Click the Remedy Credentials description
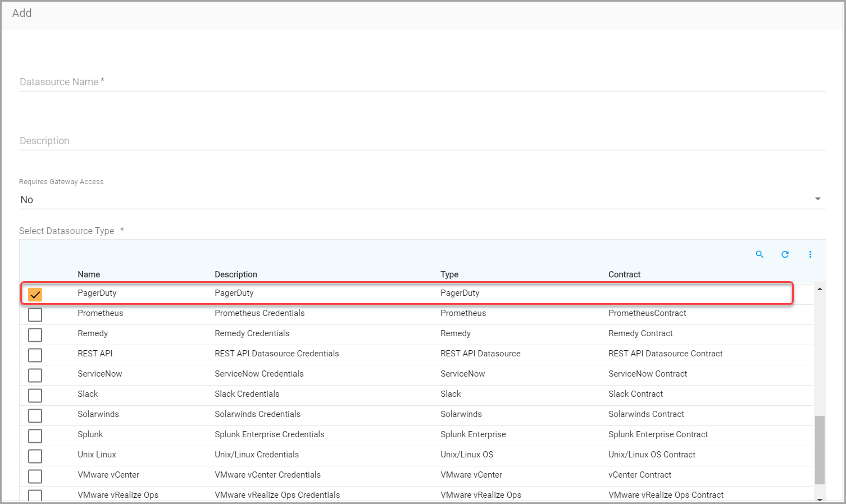The width and height of the screenshot is (846, 504). click(x=252, y=333)
